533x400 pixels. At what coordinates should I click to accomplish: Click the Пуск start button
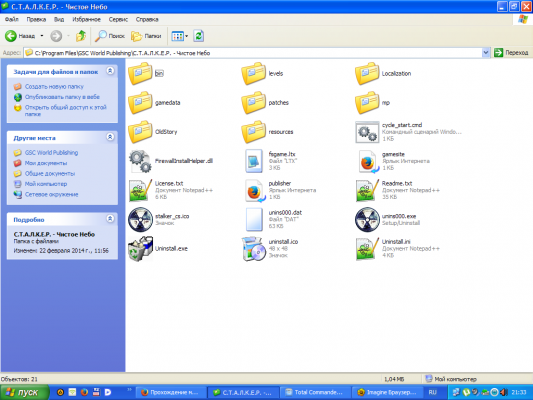coord(24,392)
